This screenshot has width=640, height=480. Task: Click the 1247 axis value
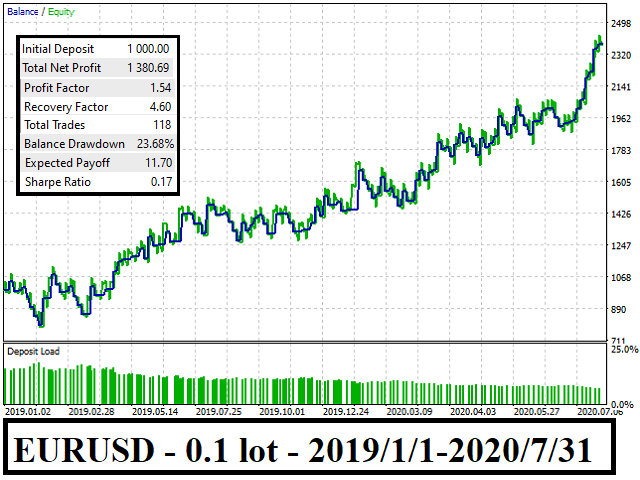(x=621, y=246)
